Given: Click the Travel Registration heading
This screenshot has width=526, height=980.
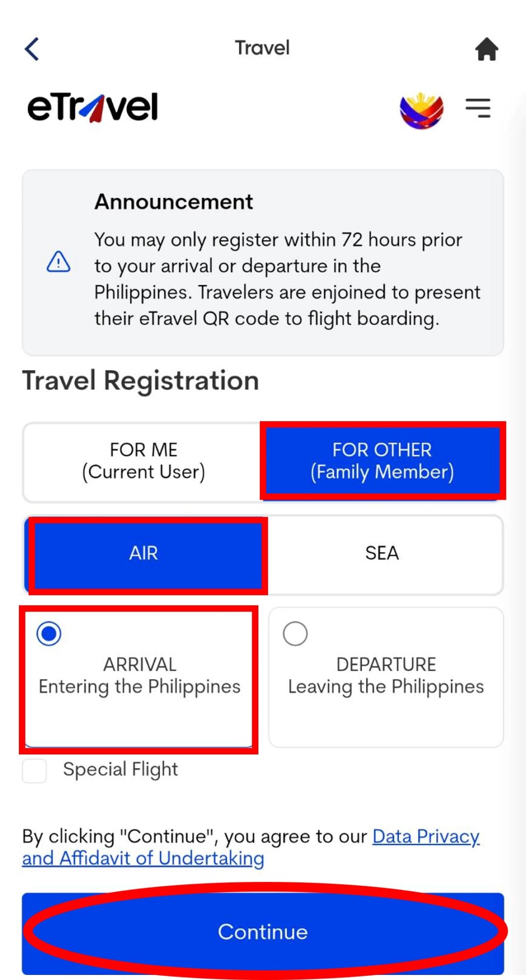Looking at the screenshot, I should tap(140, 381).
